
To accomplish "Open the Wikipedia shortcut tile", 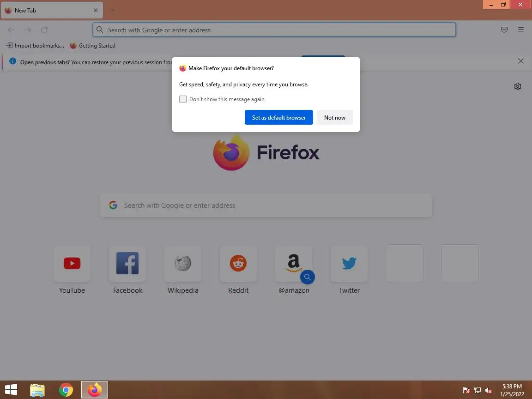I will pyautogui.click(x=183, y=263).
